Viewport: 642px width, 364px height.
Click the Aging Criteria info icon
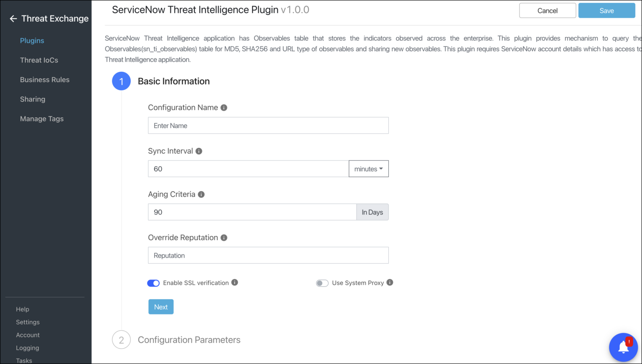pos(201,194)
